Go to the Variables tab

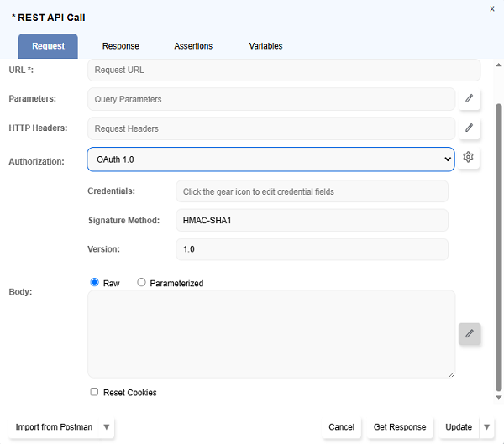(265, 46)
